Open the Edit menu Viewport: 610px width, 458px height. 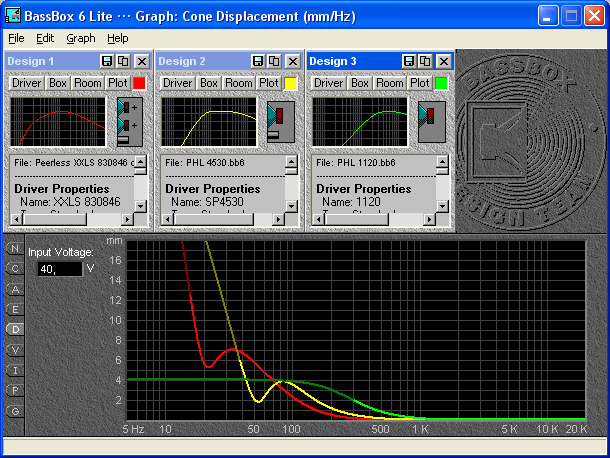coord(45,38)
